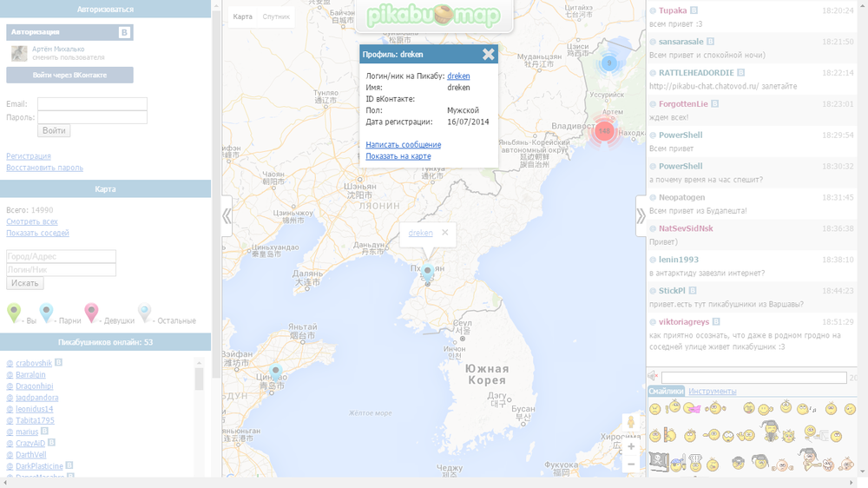The image size is (868, 488).
Task: Click VK badge beside crabovshik in online list
Action: click(58, 362)
